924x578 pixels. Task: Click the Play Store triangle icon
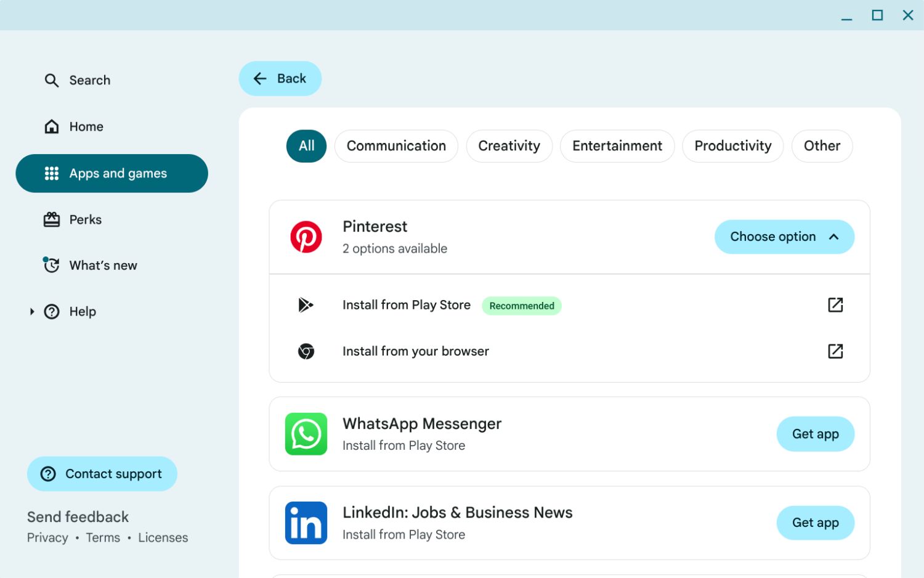306,305
